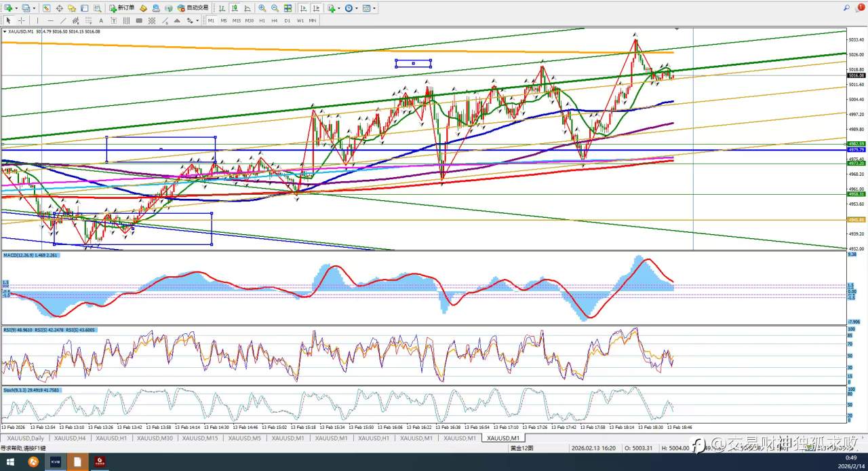Toggle chart shift from right edge

coord(315,8)
